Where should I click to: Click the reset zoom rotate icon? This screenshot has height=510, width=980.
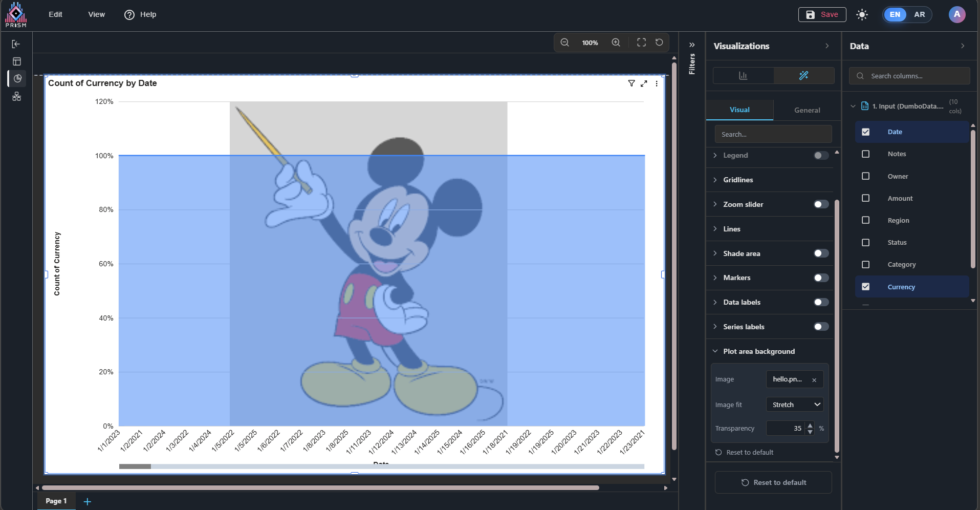(x=659, y=42)
